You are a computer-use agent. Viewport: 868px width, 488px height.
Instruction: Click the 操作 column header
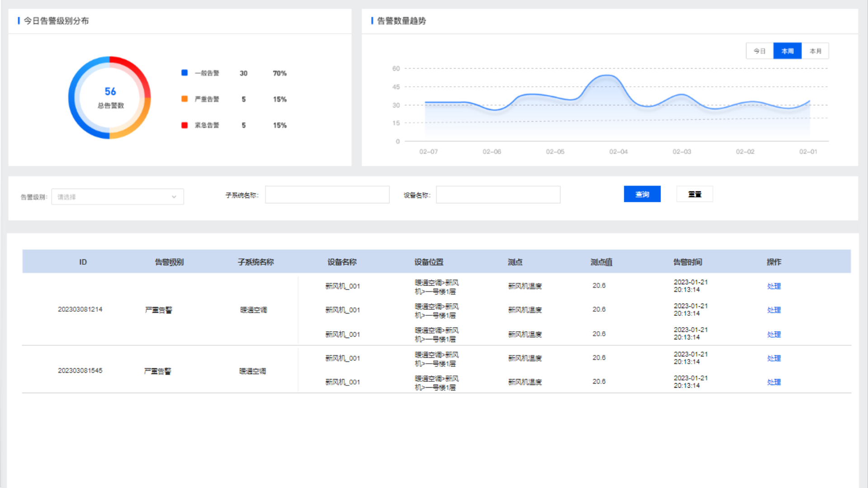click(x=774, y=262)
